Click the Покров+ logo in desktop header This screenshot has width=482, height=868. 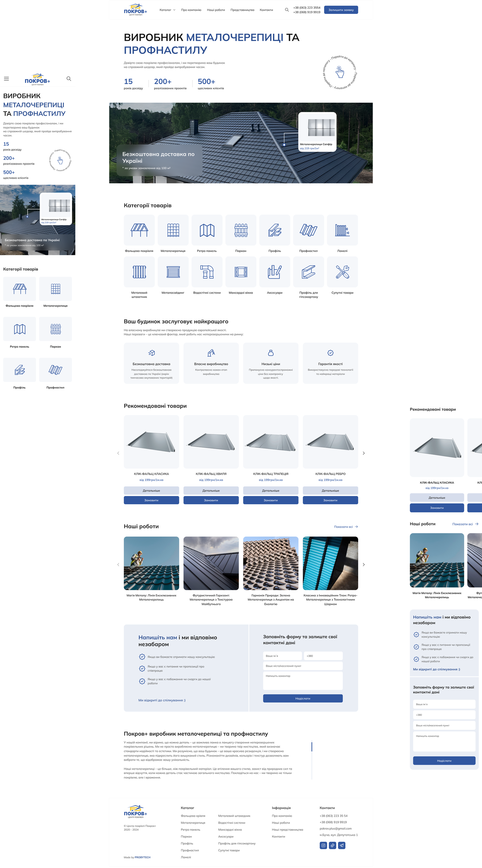(135, 10)
